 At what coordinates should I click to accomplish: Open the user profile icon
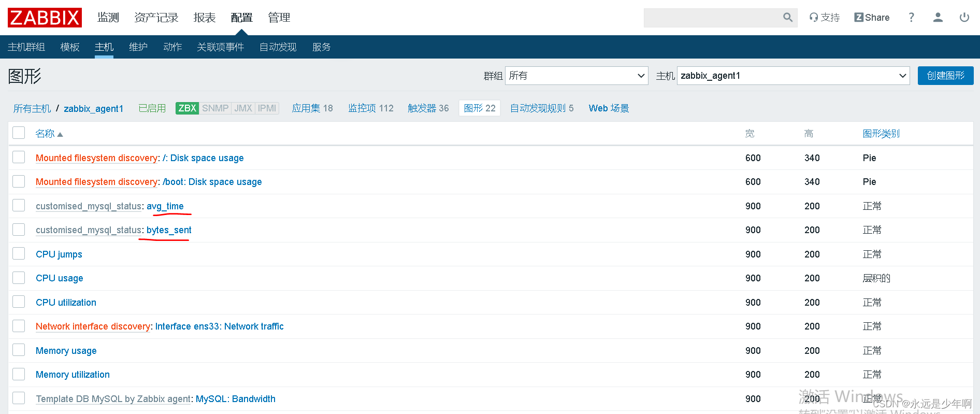click(x=938, y=18)
